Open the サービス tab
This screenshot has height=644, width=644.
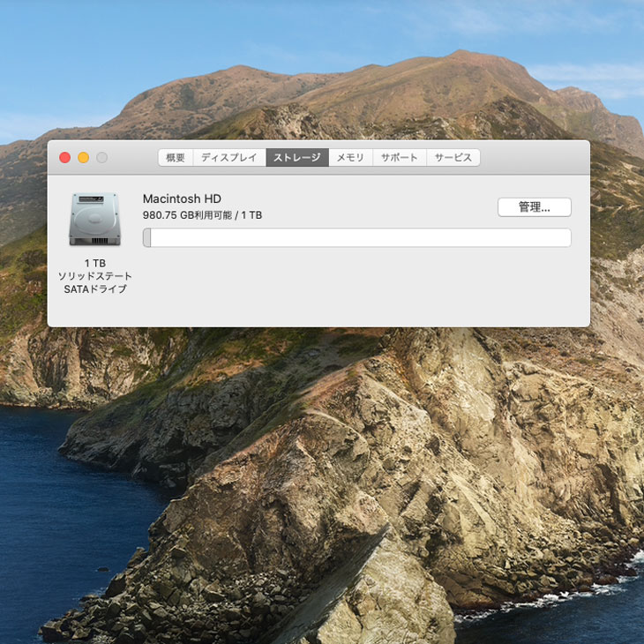tap(453, 158)
